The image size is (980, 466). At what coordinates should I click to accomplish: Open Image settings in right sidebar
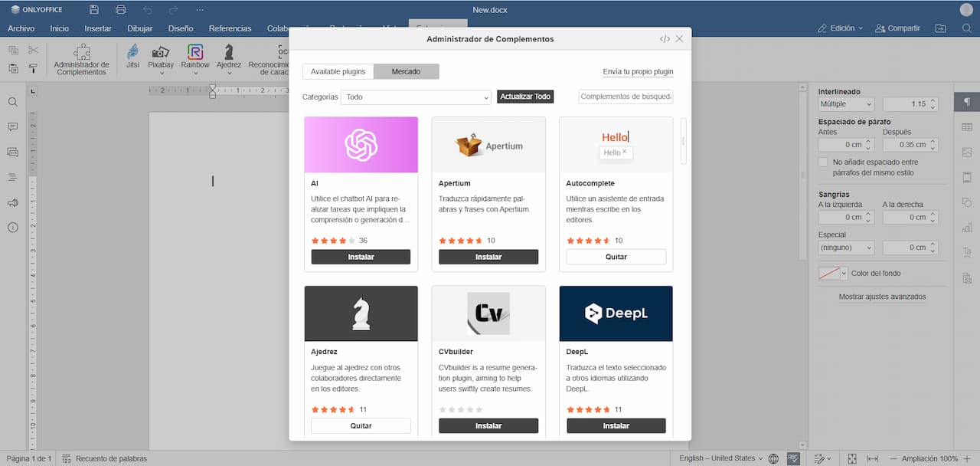[x=967, y=153]
